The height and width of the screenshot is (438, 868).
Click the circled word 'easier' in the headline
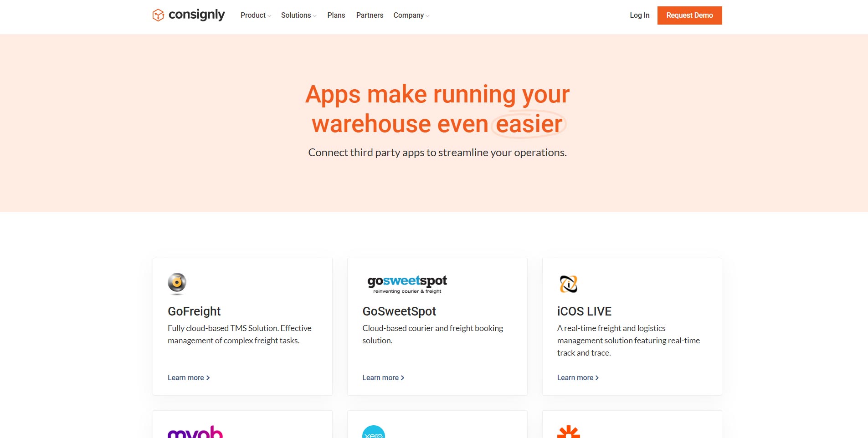[x=529, y=124]
